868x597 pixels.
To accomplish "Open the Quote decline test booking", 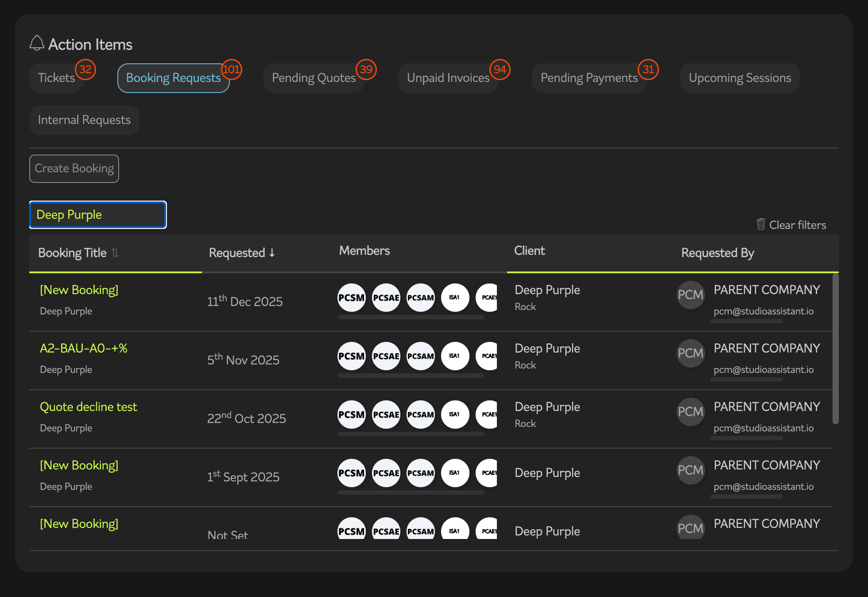I will point(89,407).
